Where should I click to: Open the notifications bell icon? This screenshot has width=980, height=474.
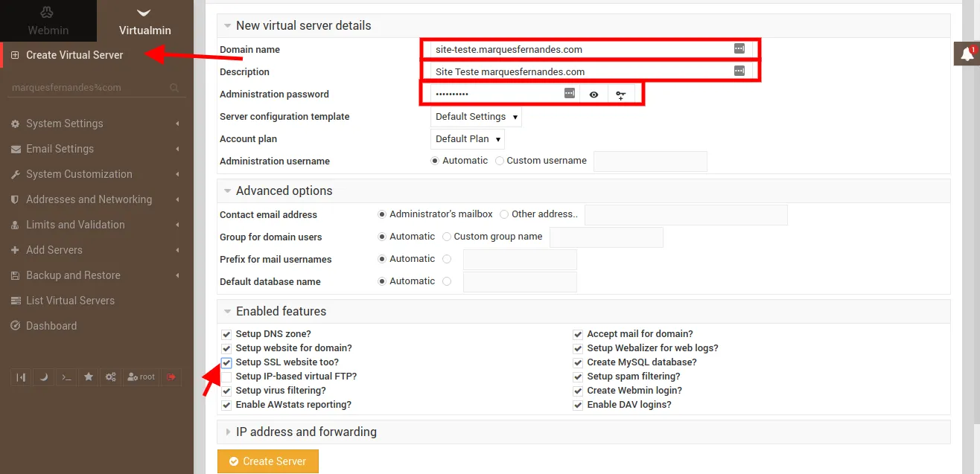[967, 54]
